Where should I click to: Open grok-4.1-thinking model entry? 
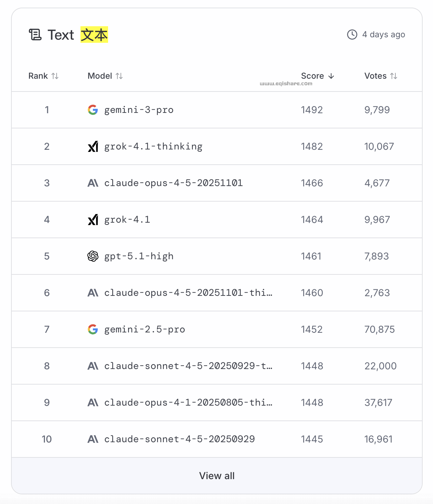pyautogui.click(x=153, y=146)
